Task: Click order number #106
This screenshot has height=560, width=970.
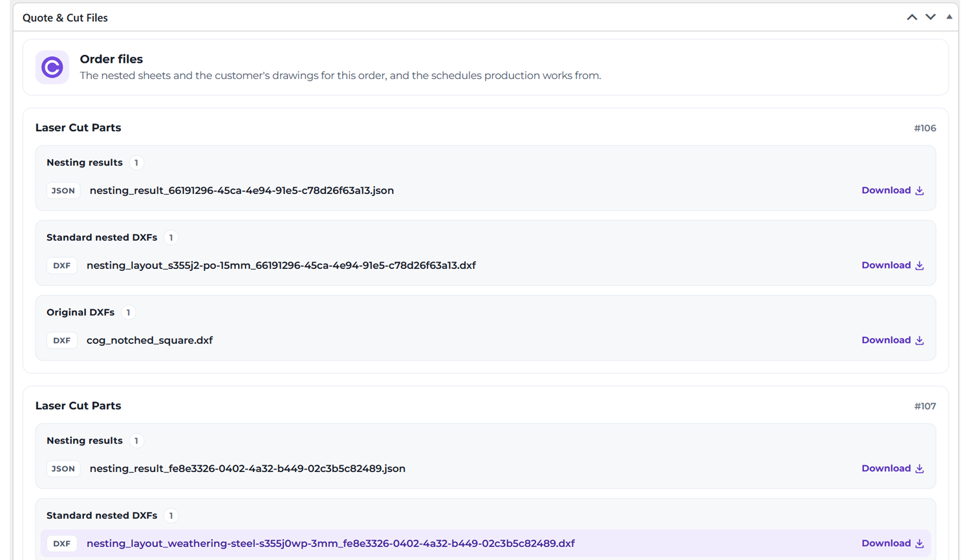Action: [925, 128]
